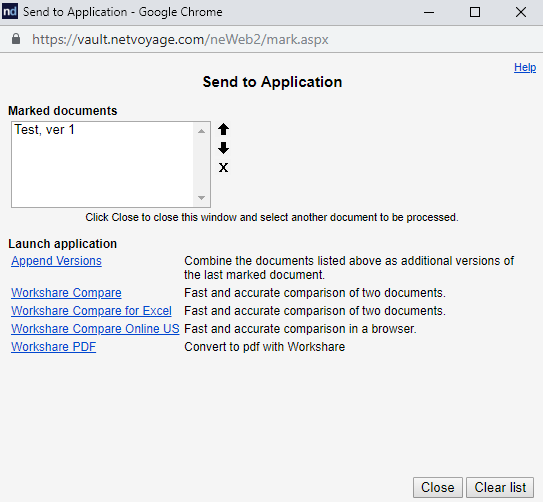Remove marked document with the X icon

point(223,168)
